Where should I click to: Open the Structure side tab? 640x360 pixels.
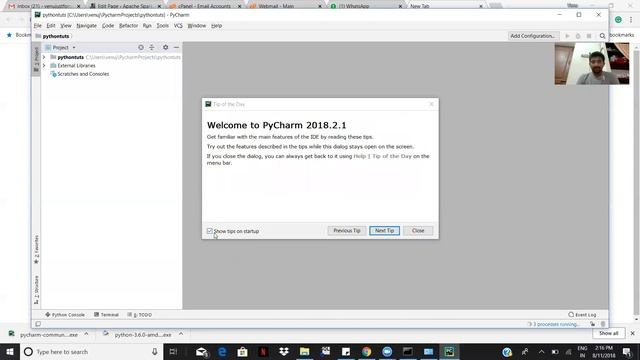(36, 289)
